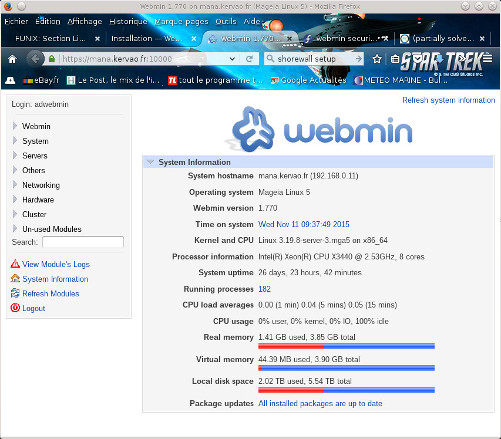The image size is (501, 439).
Task: Open the bookmarks list icon beside the star
Action: (x=395, y=59)
